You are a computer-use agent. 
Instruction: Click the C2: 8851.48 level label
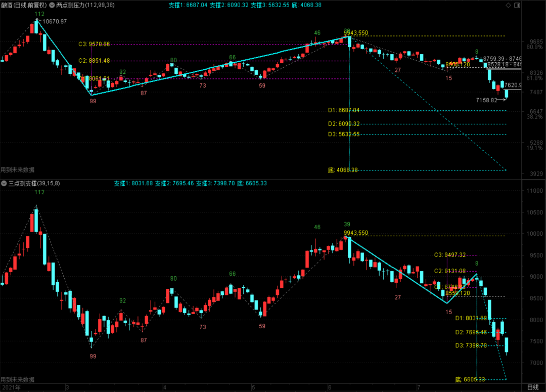click(94, 61)
